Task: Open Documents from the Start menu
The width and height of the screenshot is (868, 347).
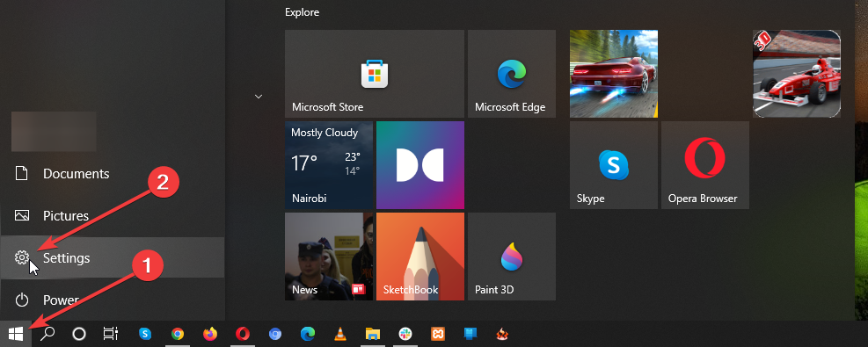Action: click(x=112, y=174)
